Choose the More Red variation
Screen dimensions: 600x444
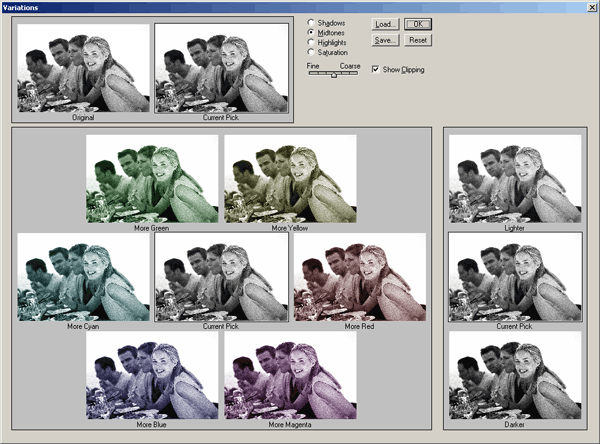click(x=359, y=277)
